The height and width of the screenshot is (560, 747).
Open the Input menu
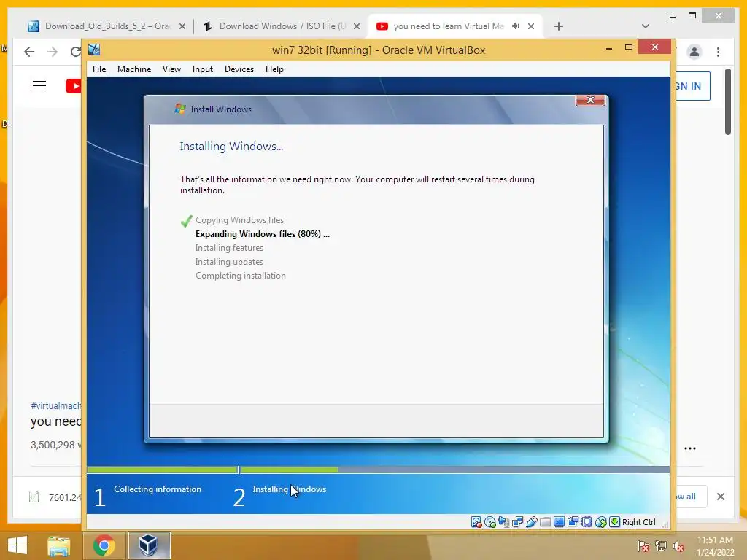coord(203,69)
